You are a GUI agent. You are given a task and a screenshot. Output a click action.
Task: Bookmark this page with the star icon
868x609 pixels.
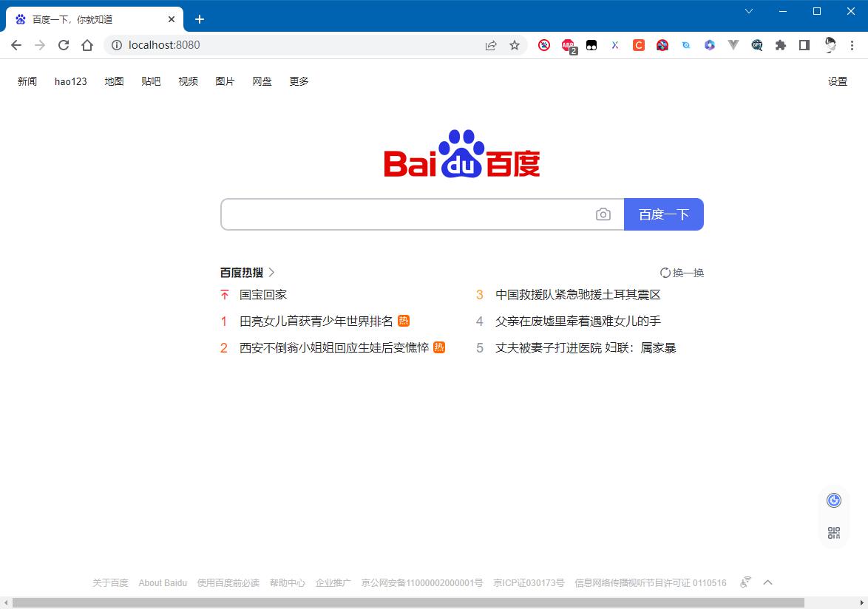(x=515, y=45)
